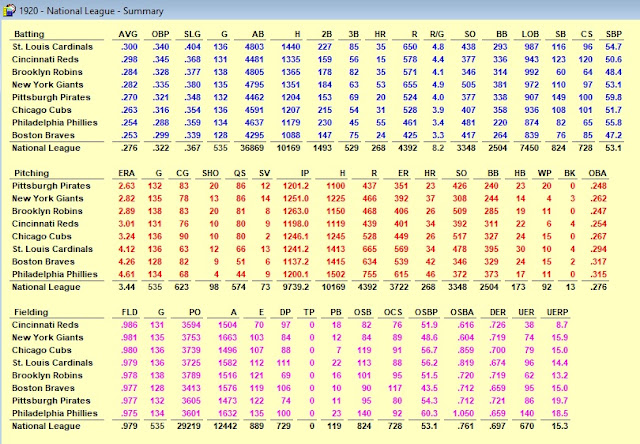This screenshot has width=640, height=444.
Task: Click the LOB column header
Action: click(530, 34)
